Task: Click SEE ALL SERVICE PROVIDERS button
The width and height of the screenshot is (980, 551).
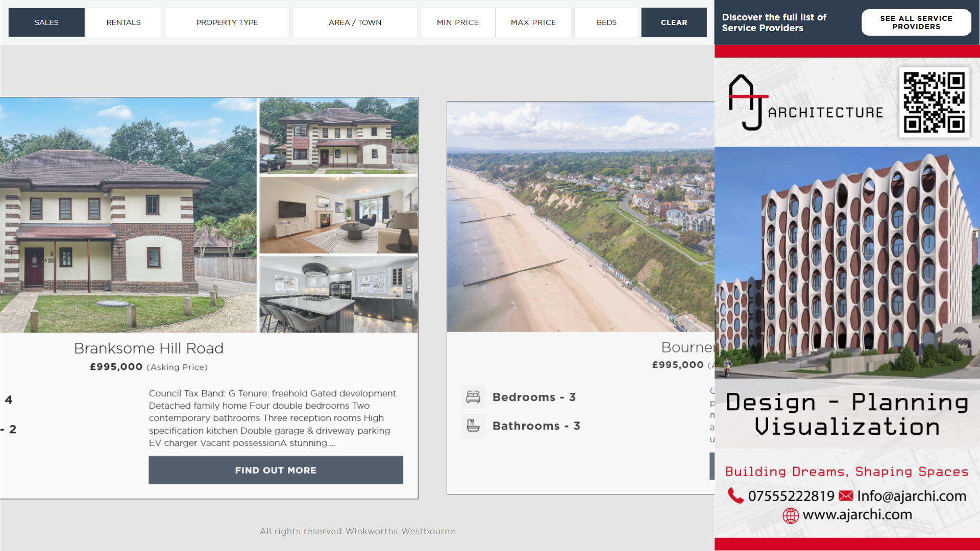Action: [916, 22]
